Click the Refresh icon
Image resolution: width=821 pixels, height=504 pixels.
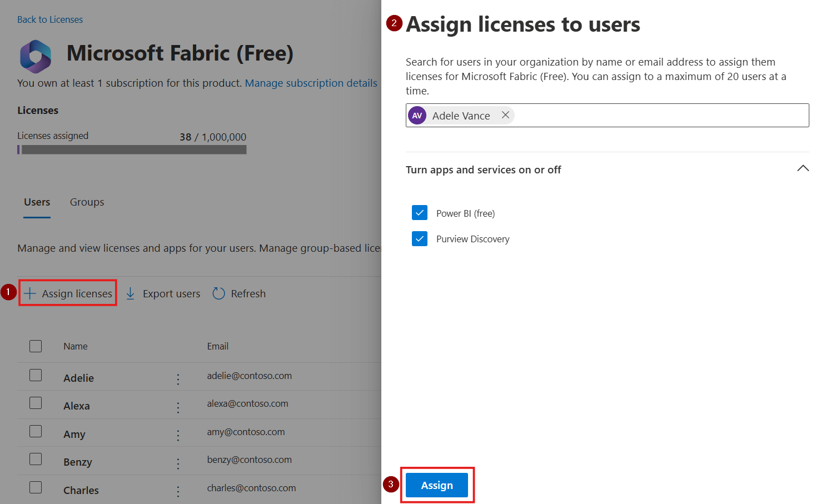[218, 293]
